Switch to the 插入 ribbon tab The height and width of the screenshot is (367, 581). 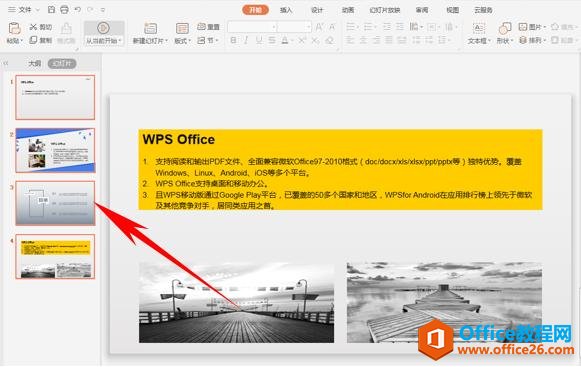[x=286, y=10]
